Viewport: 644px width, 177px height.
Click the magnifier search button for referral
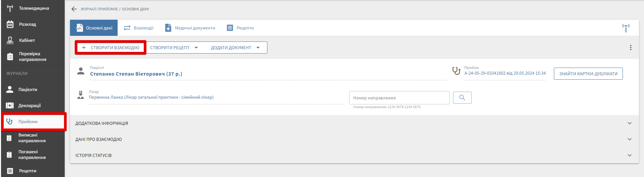[462, 98]
